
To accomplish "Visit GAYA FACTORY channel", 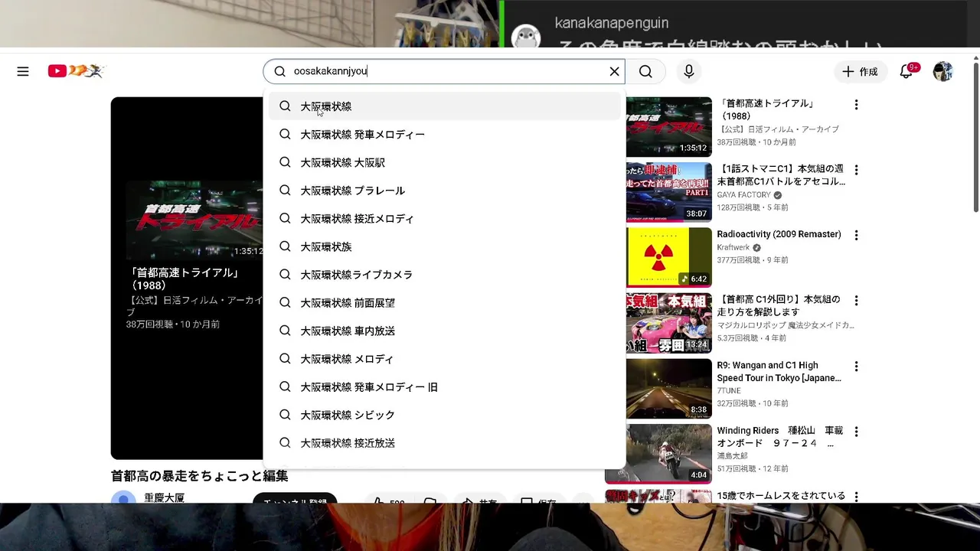I will point(744,195).
